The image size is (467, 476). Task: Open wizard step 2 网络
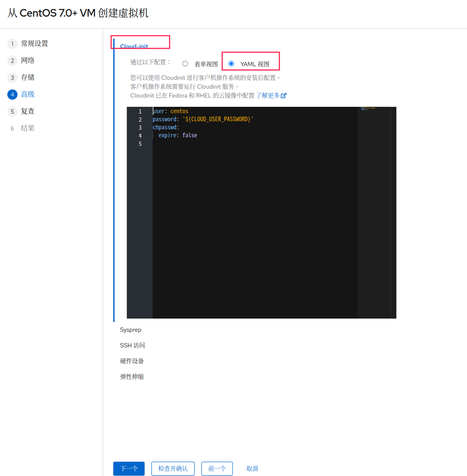(x=21, y=60)
